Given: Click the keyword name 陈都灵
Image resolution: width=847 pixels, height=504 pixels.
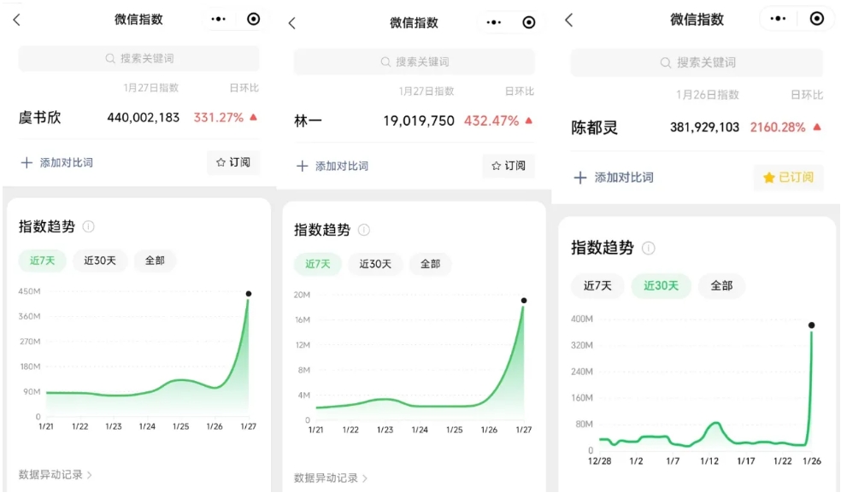Looking at the screenshot, I should click(x=594, y=128).
